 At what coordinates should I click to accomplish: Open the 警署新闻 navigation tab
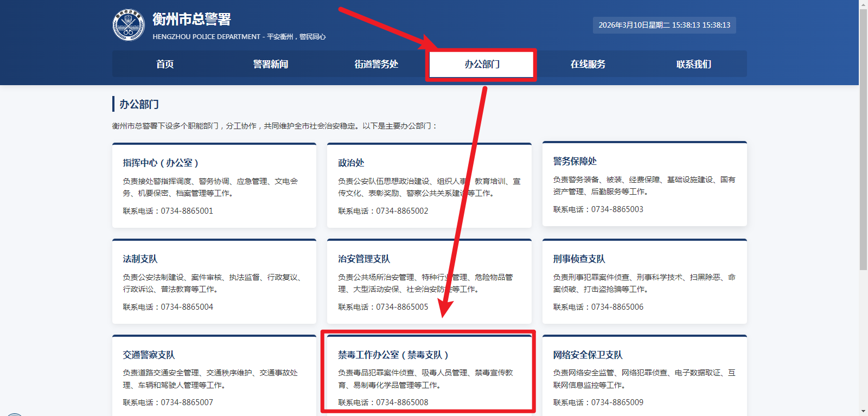(271, 64)
